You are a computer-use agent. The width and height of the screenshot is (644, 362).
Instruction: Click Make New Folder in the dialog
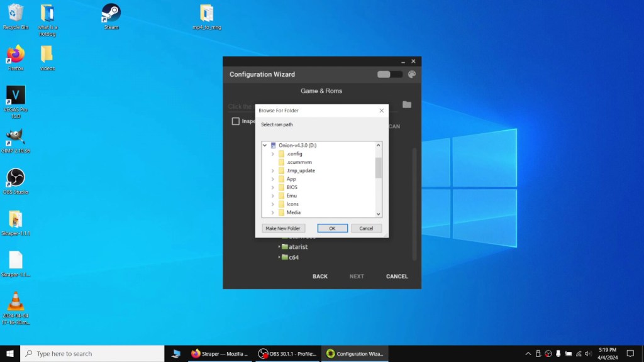click(283, 228)
